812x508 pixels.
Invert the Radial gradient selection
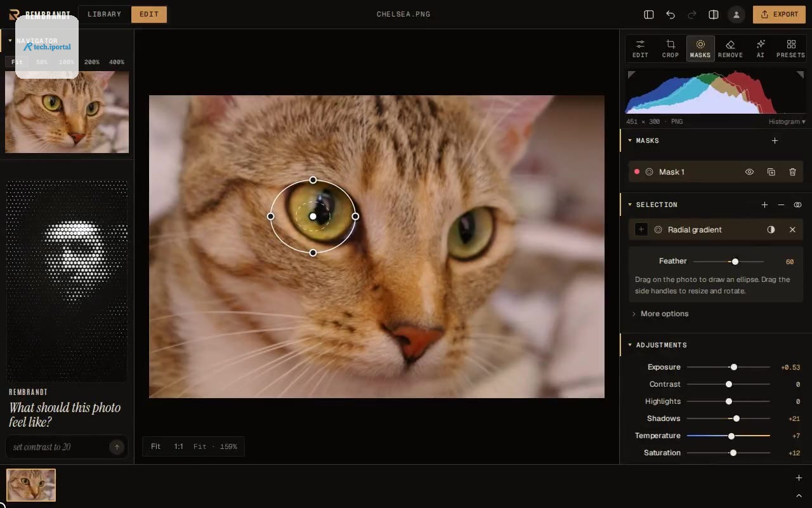click(x=771, y=230)
